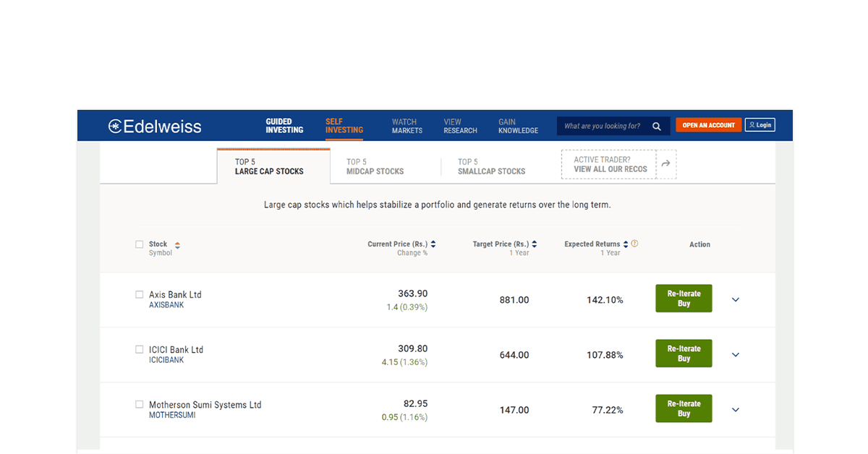
Task: Click target price 644.00
Action: [514, 355]
